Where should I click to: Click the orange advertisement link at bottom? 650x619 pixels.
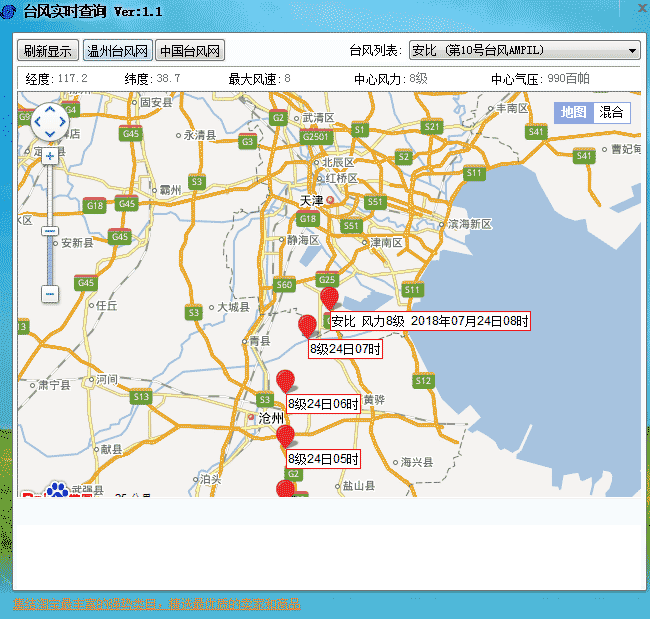tap(157, 604)
